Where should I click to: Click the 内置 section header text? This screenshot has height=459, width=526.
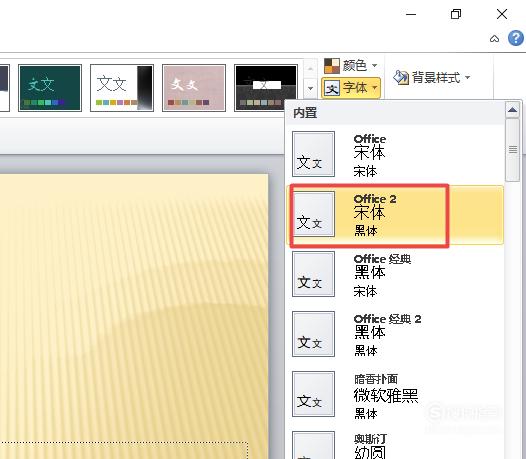[305, 113]
